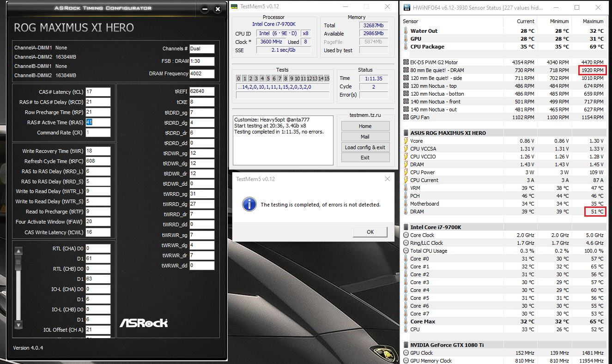Select test number 0 box in Tests
Viewport: 612px width, 364px height.
(239, 79)
